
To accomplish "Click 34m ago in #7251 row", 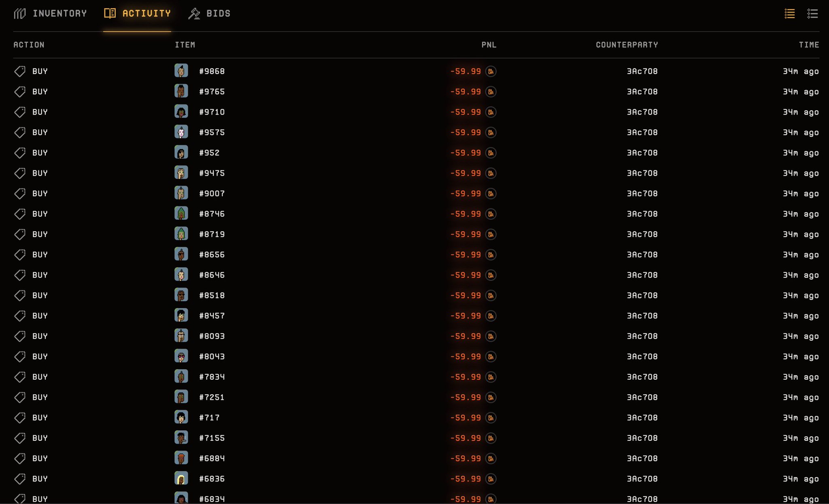I will click(801, 397).
